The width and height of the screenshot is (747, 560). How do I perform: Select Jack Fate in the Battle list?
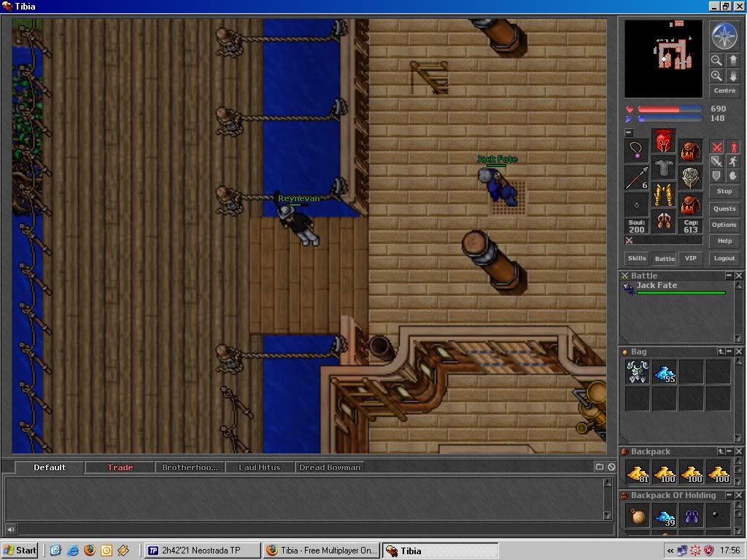tap(676, 287)
